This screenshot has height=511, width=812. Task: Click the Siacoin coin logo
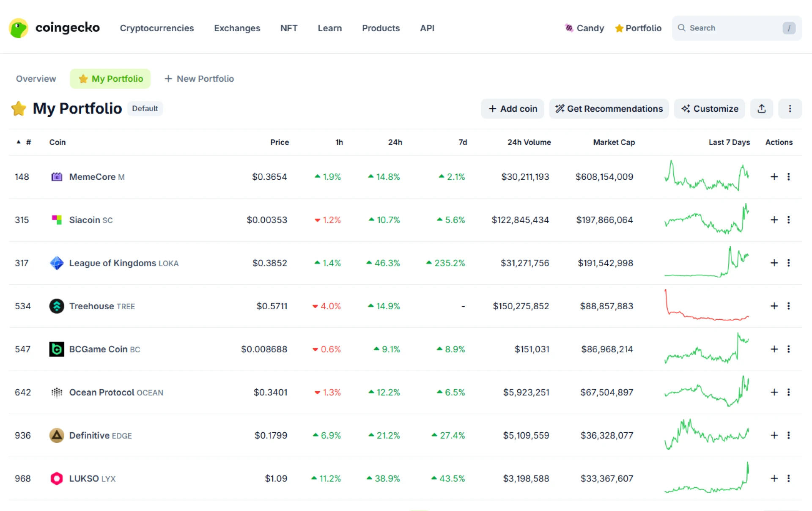56,220
